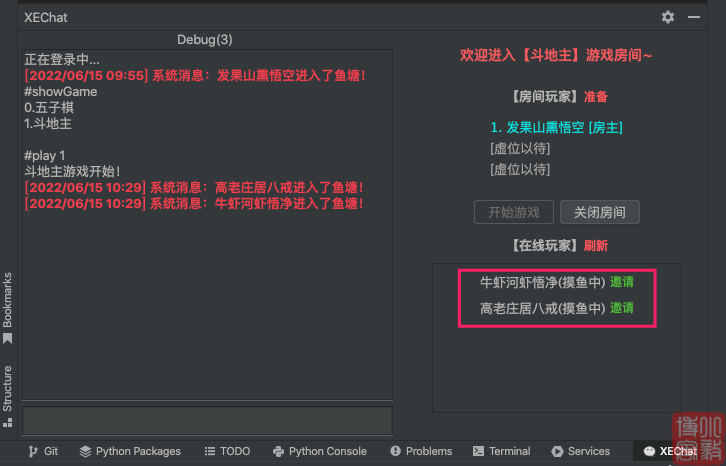726x466 pixels.
Task: Open the Bookmarks side panel
Action: click(x=7, y=308)
